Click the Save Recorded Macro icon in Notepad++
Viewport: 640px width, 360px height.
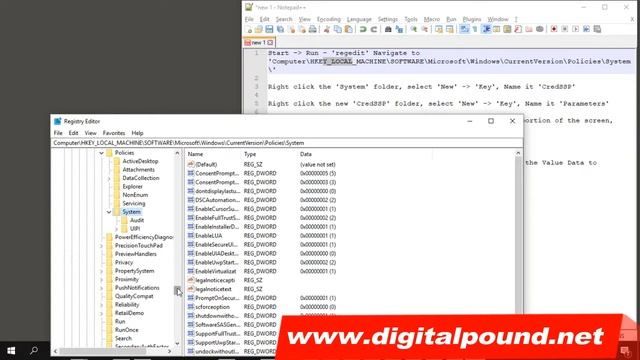597,29
